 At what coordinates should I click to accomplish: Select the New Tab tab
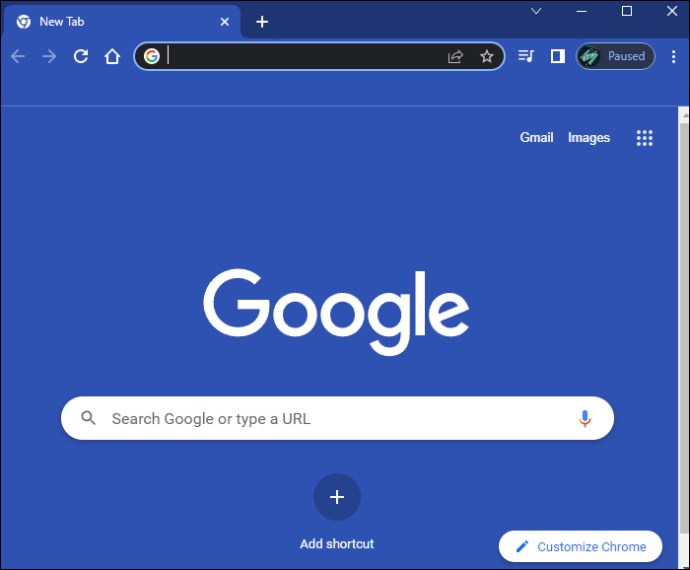click(122, 22)
